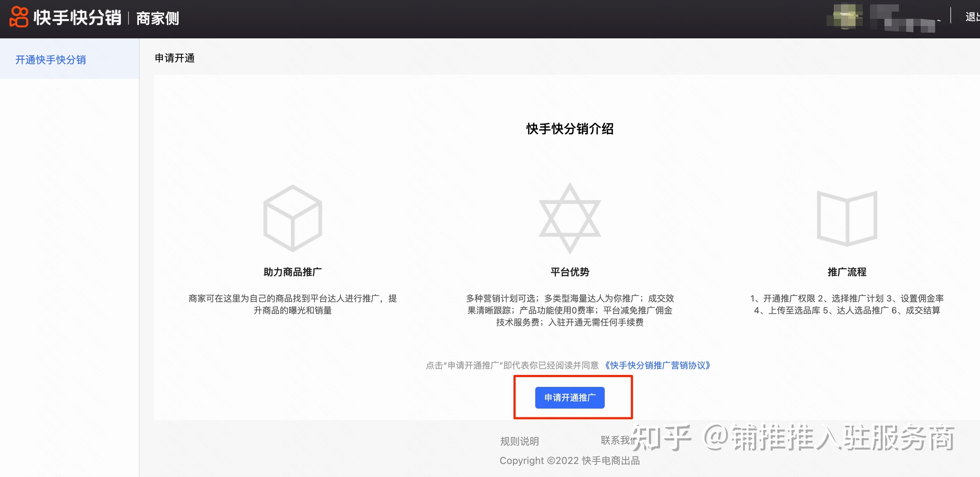Open the user avatar in header
The image size is (980, 477).
click(x=845, y=16)
